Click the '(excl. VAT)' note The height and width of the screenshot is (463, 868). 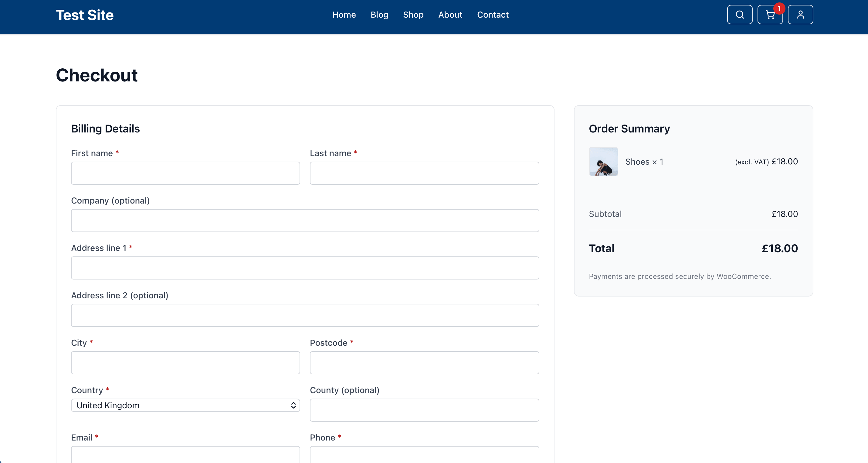[x=752, y=162]
